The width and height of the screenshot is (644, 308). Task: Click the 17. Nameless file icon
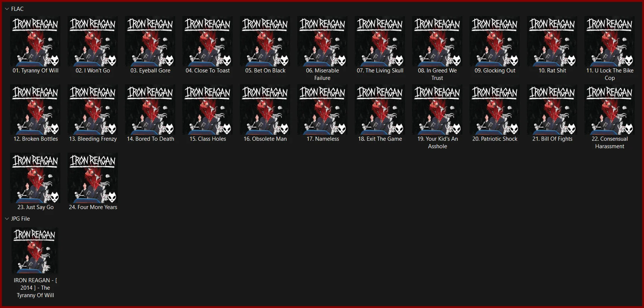pyautogui.click(x=323, y=110)
